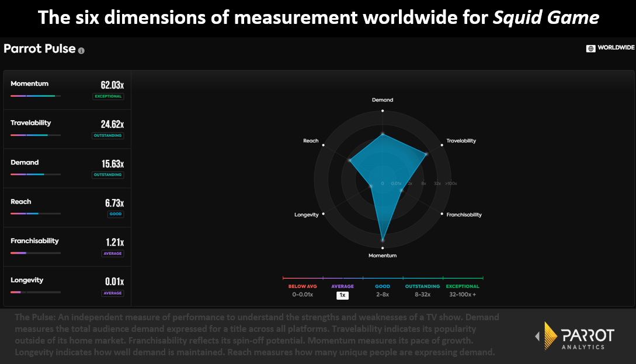Click the Franchisability value 1.21x
The width and height of the screenshot is (636, 364).
click(x=115, y=243)
